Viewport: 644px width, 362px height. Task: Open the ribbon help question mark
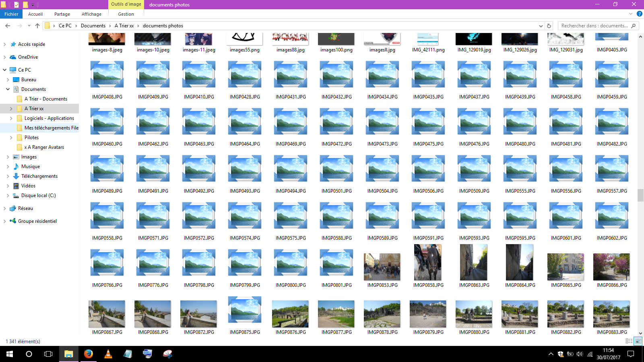[639, 14]
